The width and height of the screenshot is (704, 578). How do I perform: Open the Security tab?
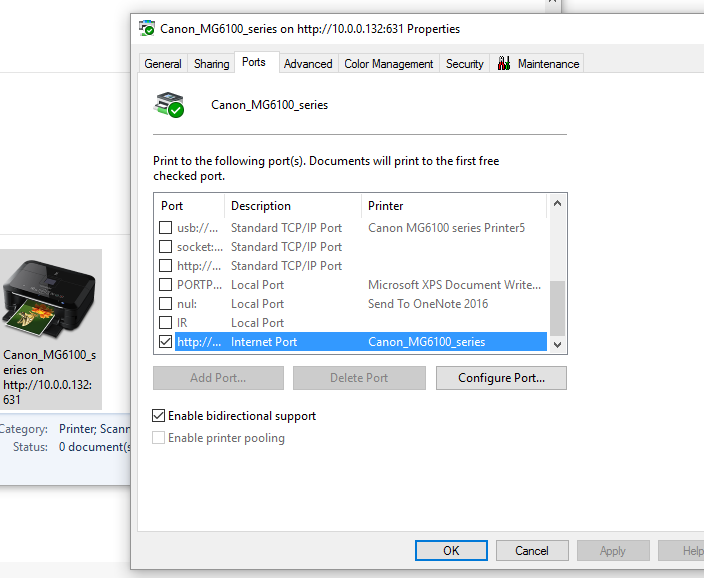(x=465, y=64)
